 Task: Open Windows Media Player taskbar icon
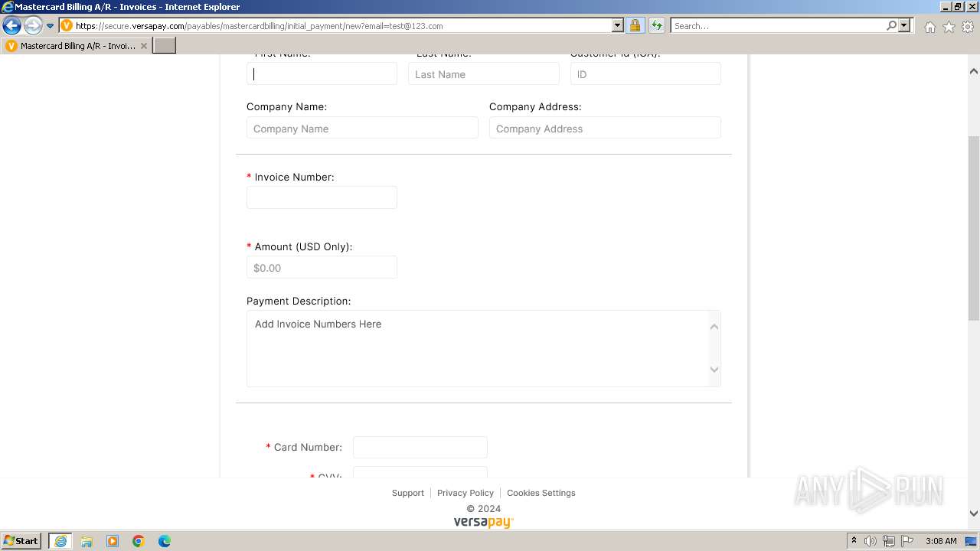pos(113,541)
